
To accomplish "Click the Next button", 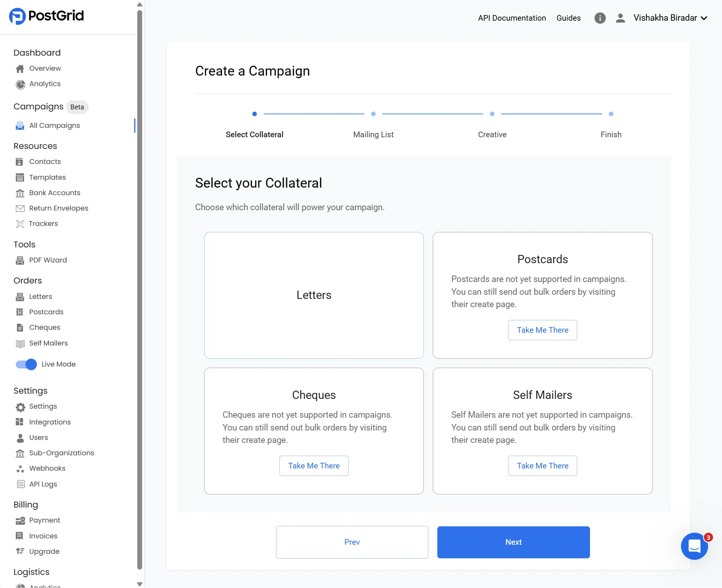I will point(513,542).
